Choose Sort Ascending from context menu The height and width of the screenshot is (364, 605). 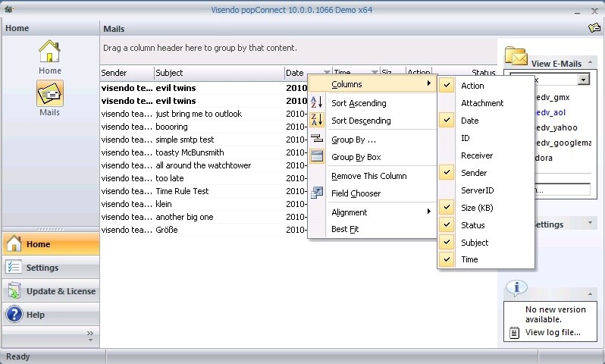pyautogui.click(x=359, y=103)
